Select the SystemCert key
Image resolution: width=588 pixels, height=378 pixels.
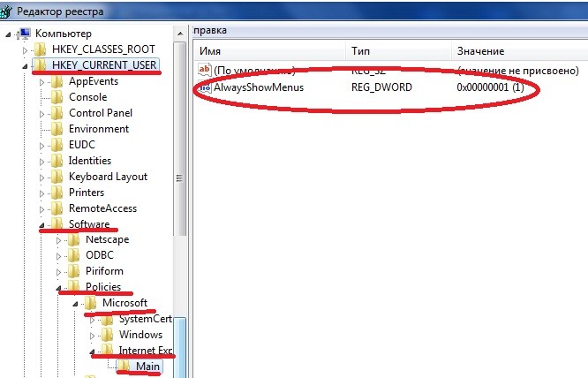pos(146,319)
